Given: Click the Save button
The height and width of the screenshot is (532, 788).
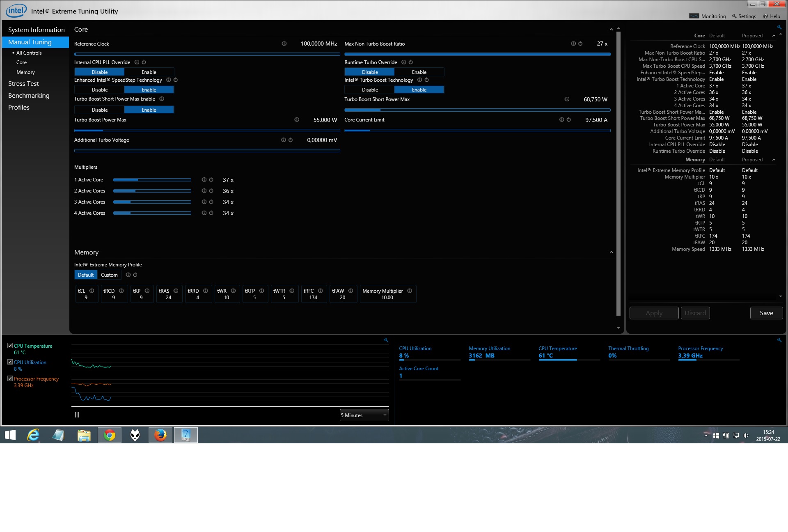Looking at the screenshot, I should click(x=766, y=313).
